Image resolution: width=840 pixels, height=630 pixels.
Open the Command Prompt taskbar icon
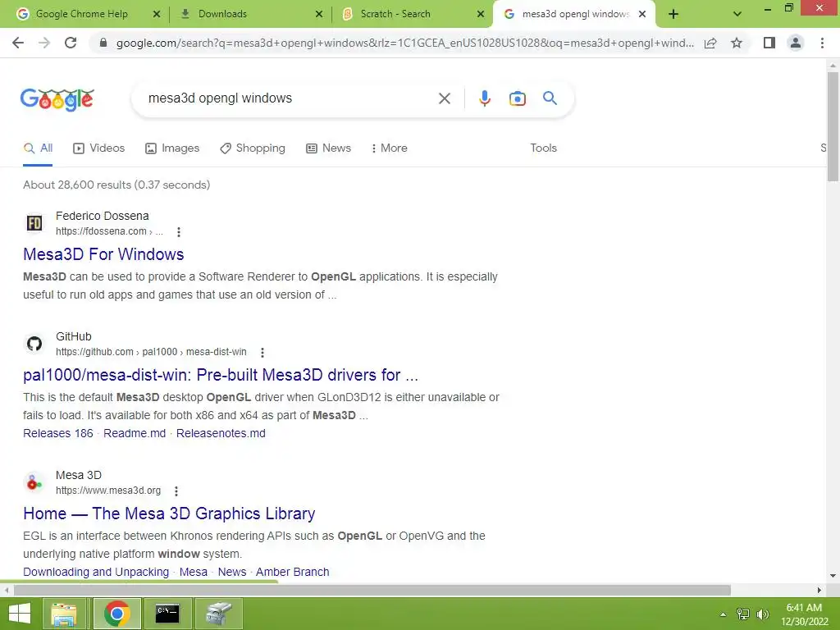coord(167,614)
